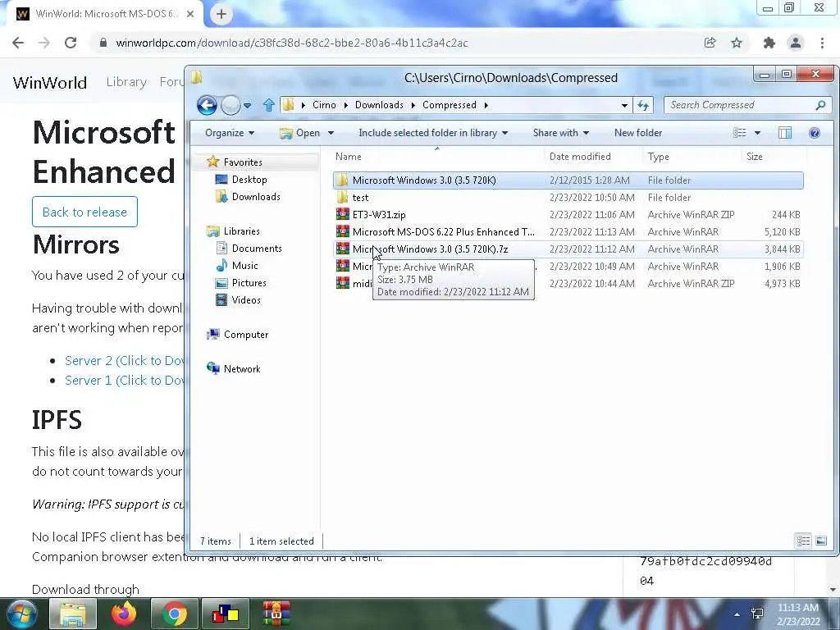This screenshot has height=630, width=840.
Task: Close the WinWorld Chrome tab
Action: pos(190,14)
